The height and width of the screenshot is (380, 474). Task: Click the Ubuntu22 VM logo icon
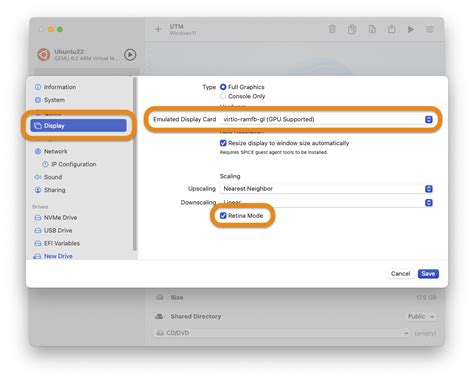(44, 54)
